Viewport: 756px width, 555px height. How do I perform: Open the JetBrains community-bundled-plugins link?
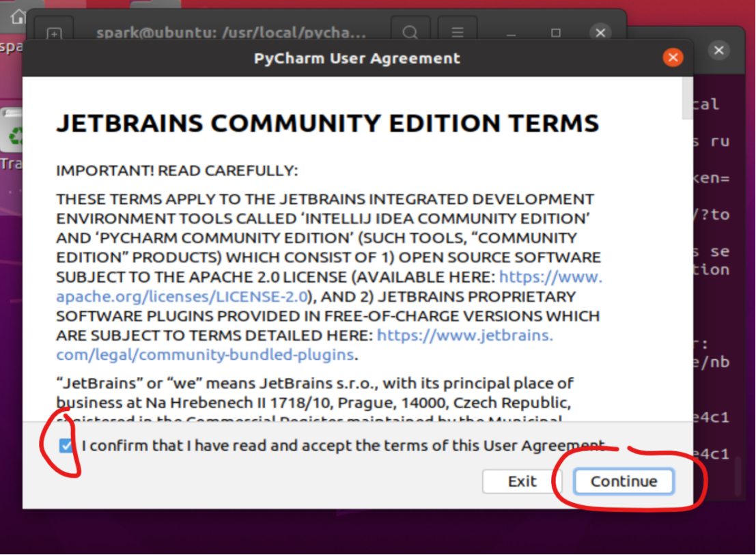click(304, 345)
